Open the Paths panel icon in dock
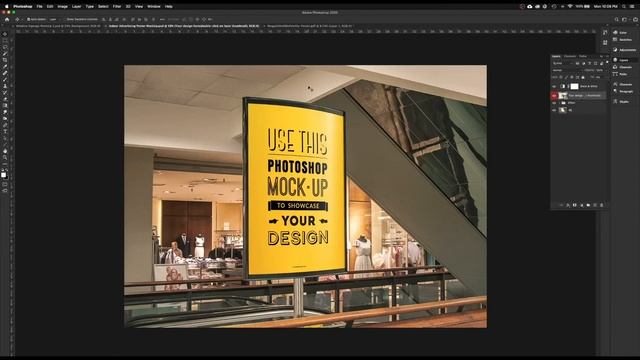This screenshot has width=640, height=360. click(x=616, y=74)
